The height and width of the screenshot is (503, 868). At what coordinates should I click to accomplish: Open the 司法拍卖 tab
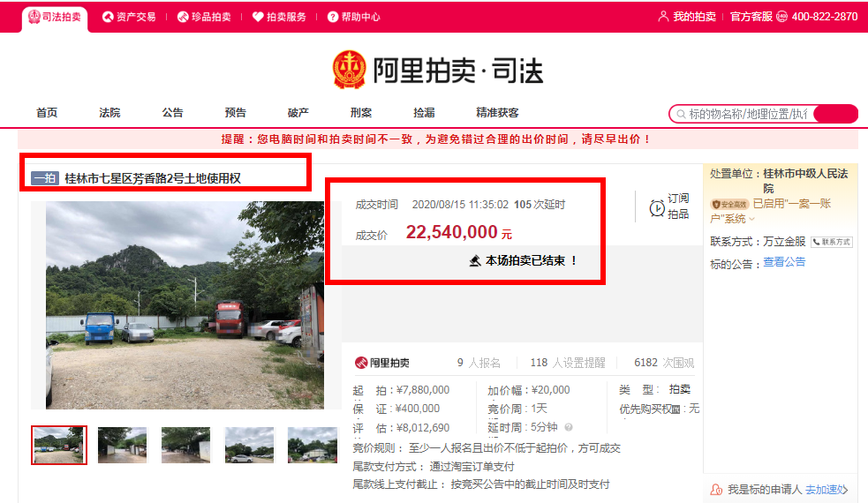[55, 17]
